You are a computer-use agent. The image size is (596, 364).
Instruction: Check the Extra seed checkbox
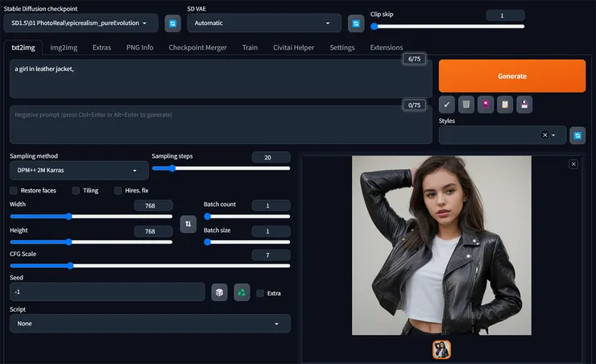click(260, 293)
